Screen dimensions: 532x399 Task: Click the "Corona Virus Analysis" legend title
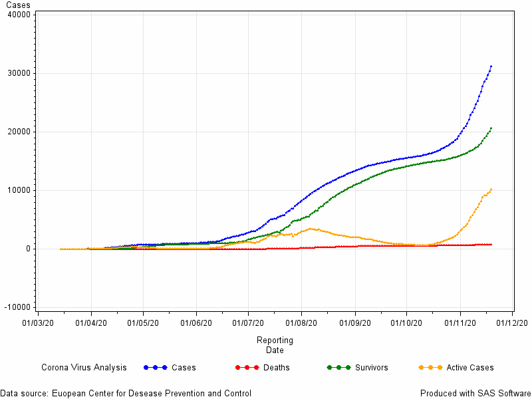pos(84,368)
